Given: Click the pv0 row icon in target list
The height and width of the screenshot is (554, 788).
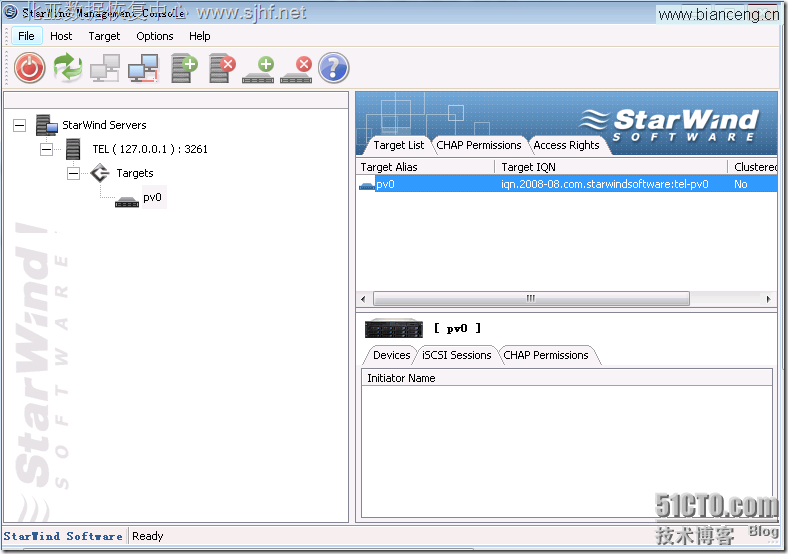Looking at the screenshot, I should click(367, 186).
